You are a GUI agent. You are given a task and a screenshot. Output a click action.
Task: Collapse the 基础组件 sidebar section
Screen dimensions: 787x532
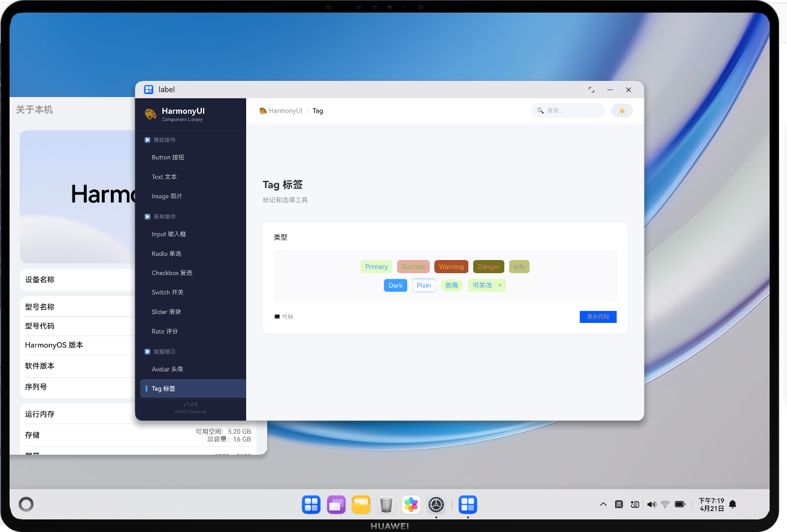tap(161, 140)
